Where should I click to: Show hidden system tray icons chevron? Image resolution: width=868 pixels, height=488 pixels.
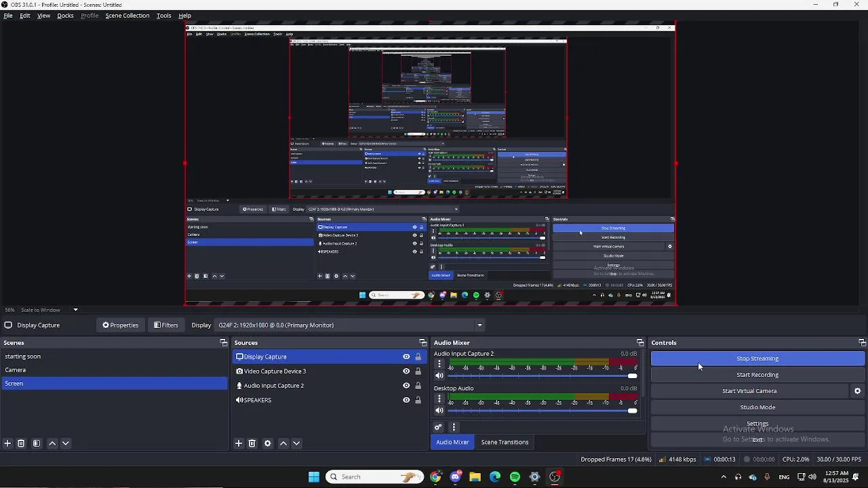click(724, 477)
